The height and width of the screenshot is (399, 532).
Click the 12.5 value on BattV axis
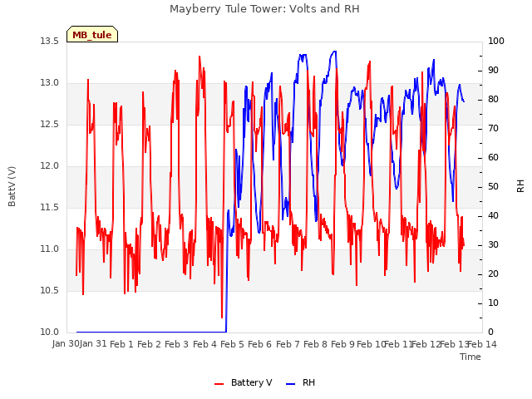pos(50,124)
